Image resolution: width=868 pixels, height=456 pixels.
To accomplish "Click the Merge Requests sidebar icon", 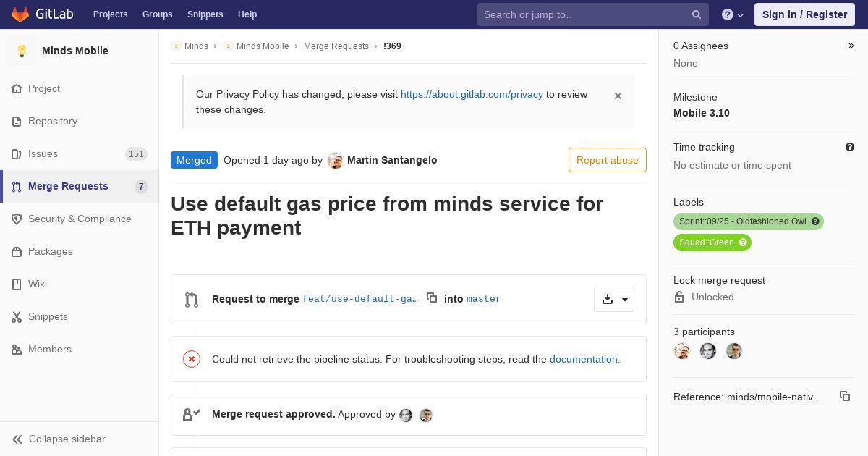I will tap(17, 187).
